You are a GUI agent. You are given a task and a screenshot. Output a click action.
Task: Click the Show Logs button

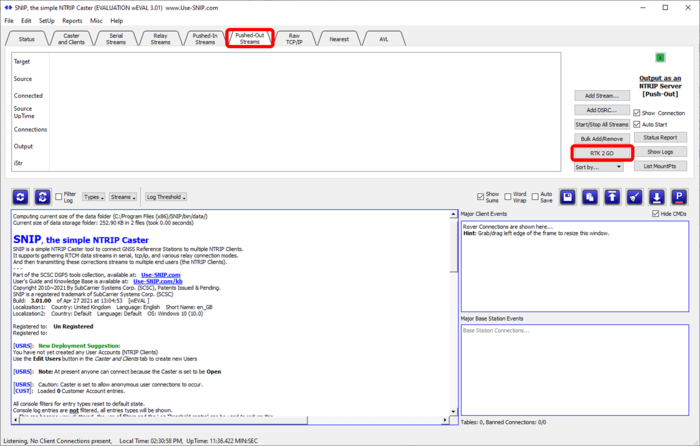pos(660,152)
